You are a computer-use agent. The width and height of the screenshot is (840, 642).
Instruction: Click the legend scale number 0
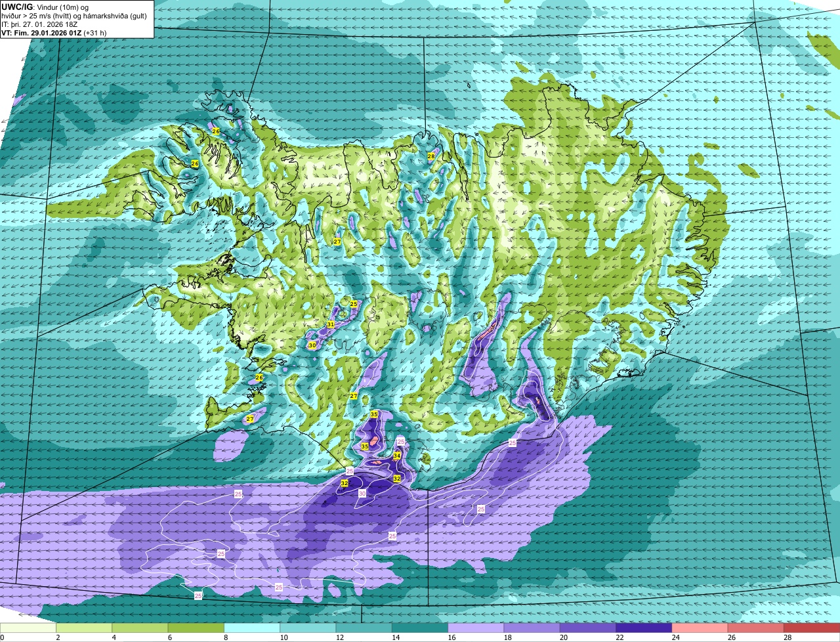pos(3,637)
